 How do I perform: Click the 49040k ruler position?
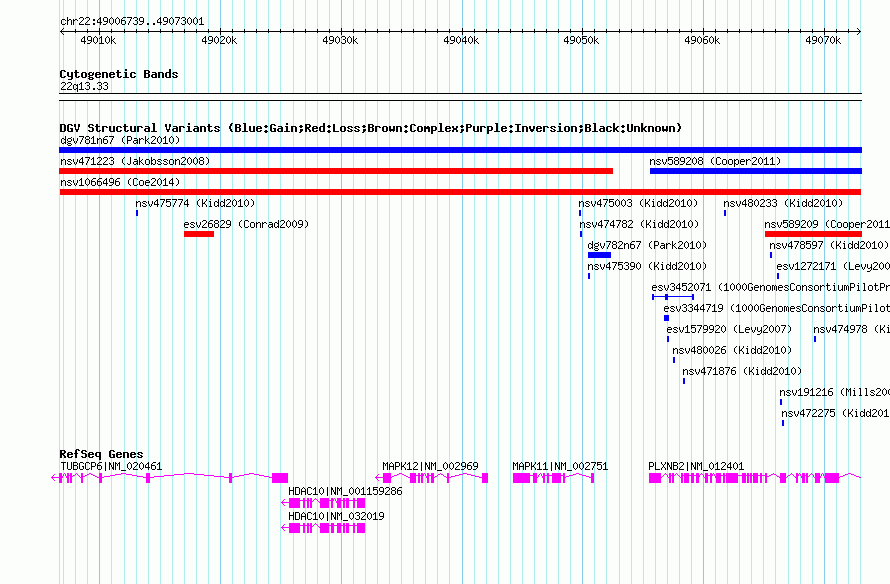[x=461, y=40]
